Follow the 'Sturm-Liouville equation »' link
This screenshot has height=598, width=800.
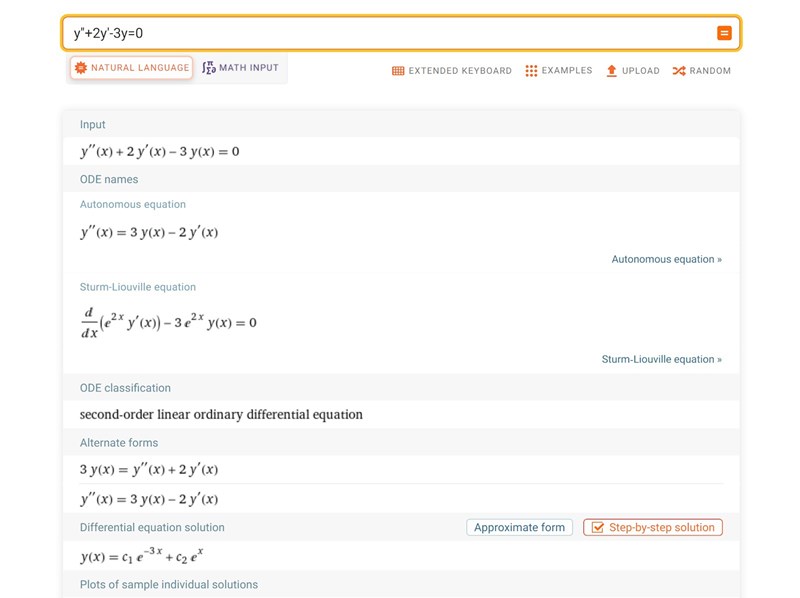(661, 359)
